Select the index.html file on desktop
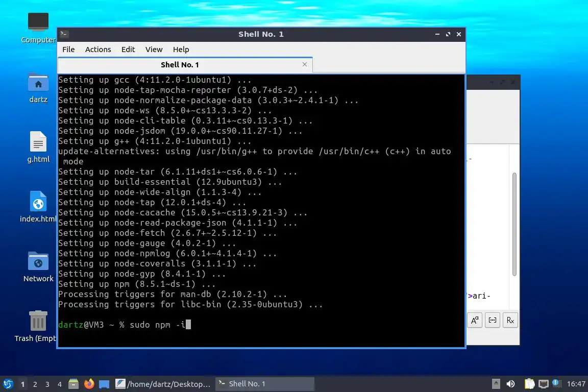This screenshot has height=392, width=588. 38,207
